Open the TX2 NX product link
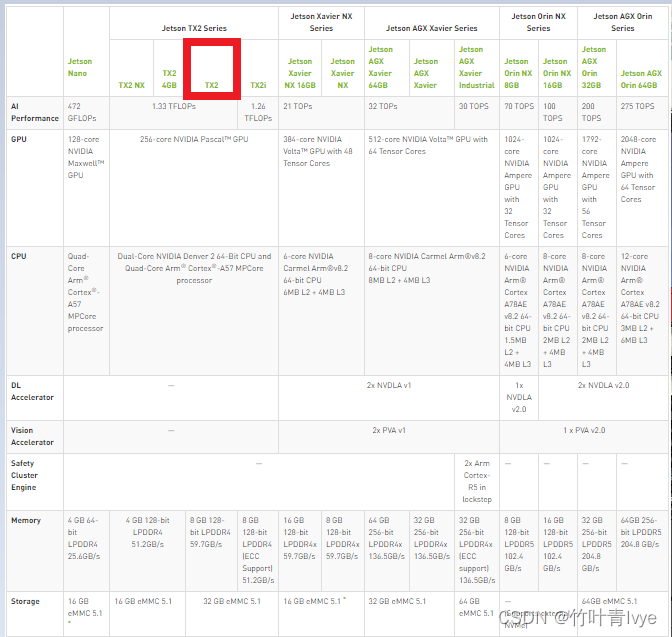 click(x=132, y=85)
